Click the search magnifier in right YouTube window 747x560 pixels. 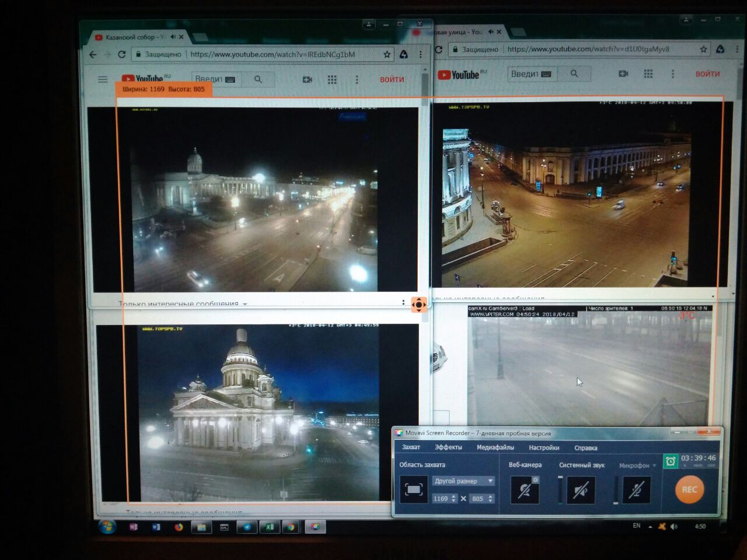point(574,73)
